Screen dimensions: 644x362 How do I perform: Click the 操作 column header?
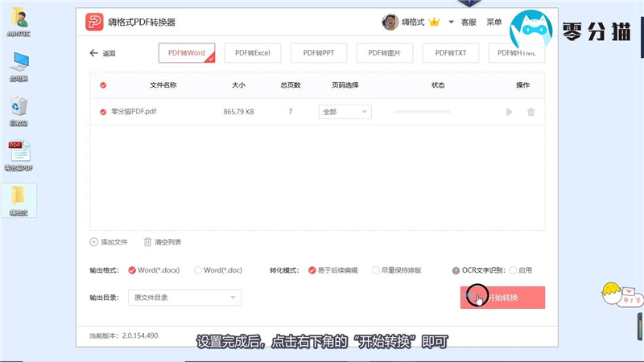tap(522, 85)
